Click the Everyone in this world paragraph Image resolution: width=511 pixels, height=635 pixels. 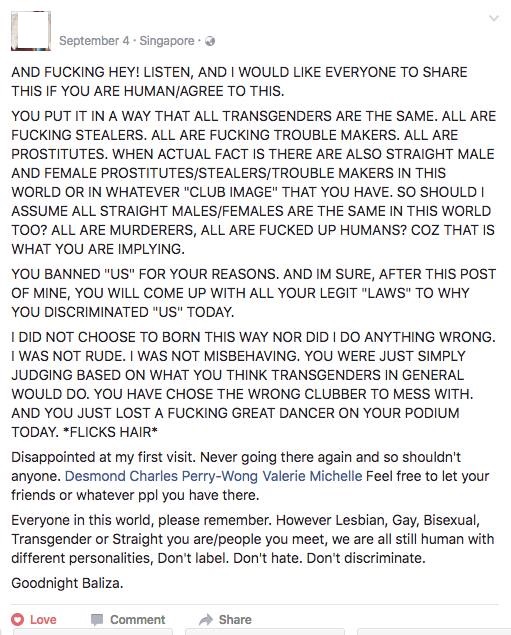[x=253, y=539]
